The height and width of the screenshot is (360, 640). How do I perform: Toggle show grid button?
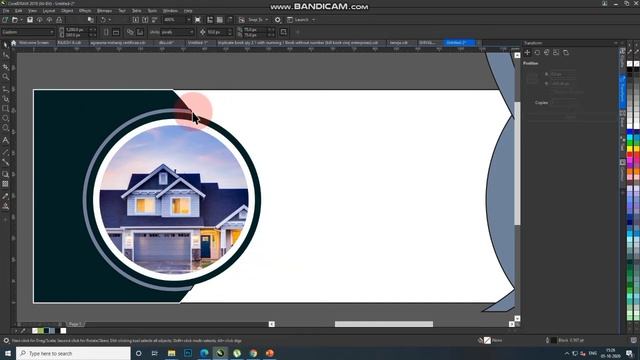pos(220,20)
